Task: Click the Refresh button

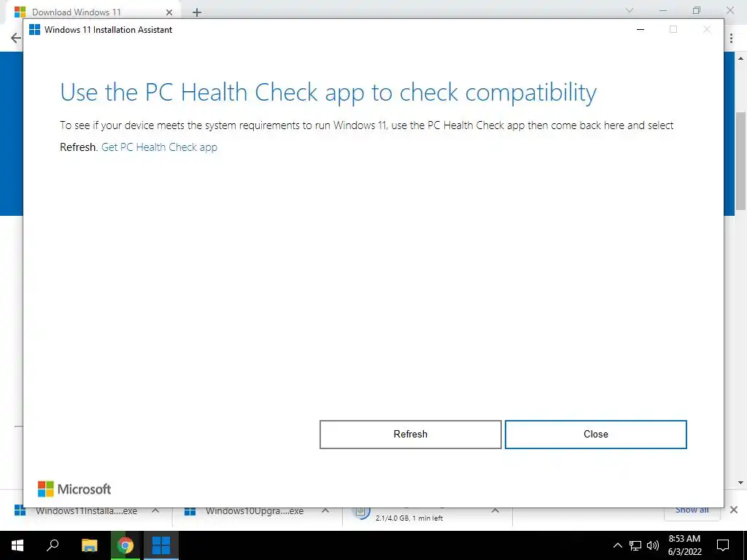Action: pyautogui.click(x=410, y=435)
